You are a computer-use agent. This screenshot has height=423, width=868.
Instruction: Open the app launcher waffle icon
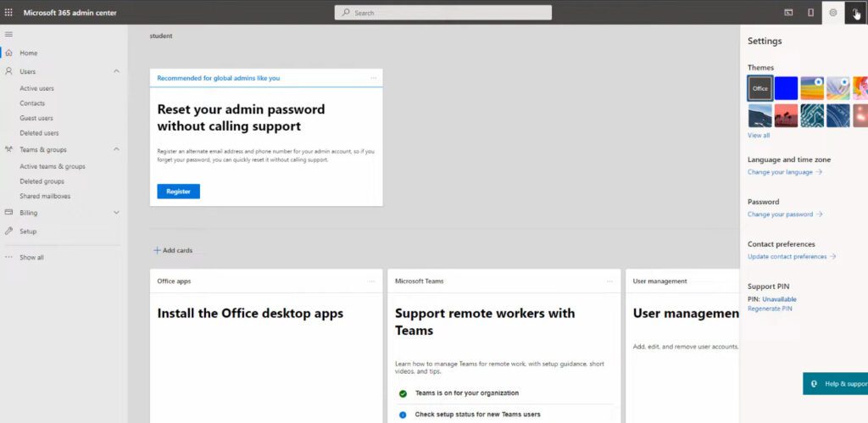[x=8, y=12]
